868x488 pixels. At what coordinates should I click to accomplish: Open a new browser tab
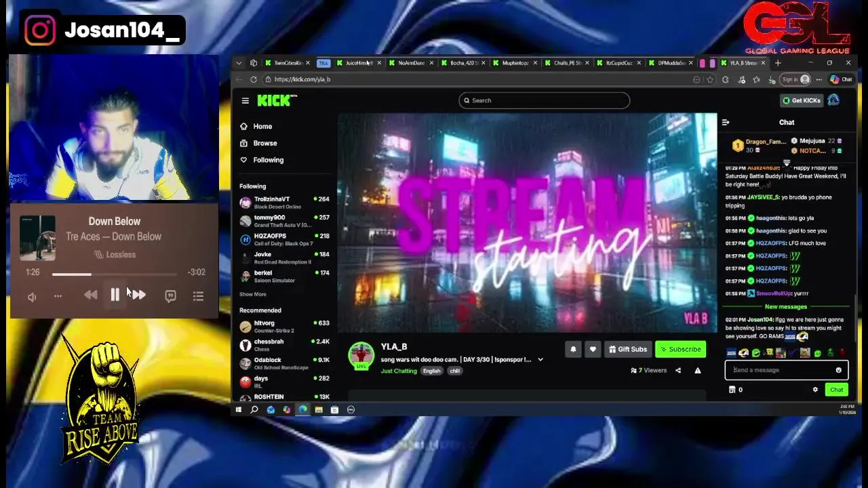778,63
